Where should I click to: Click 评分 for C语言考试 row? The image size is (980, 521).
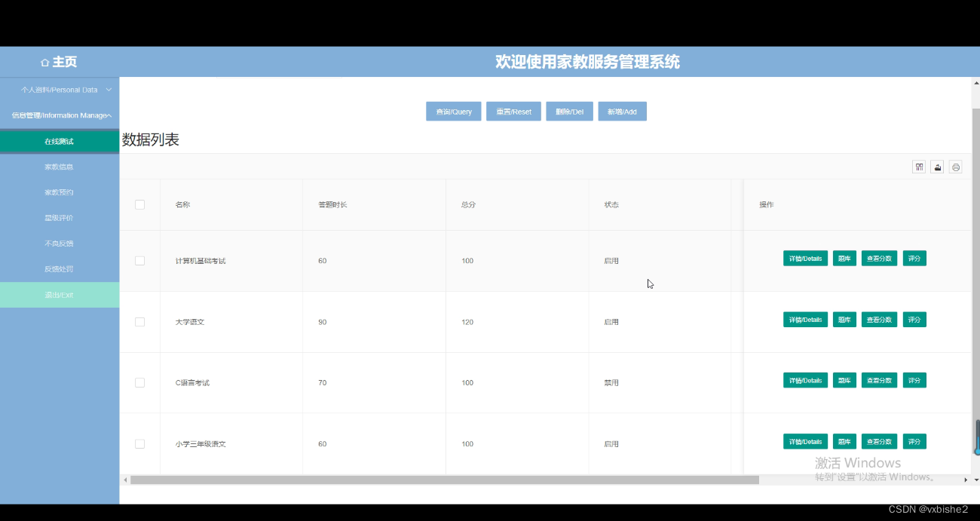pyautogui.click(x=914, y=381)
